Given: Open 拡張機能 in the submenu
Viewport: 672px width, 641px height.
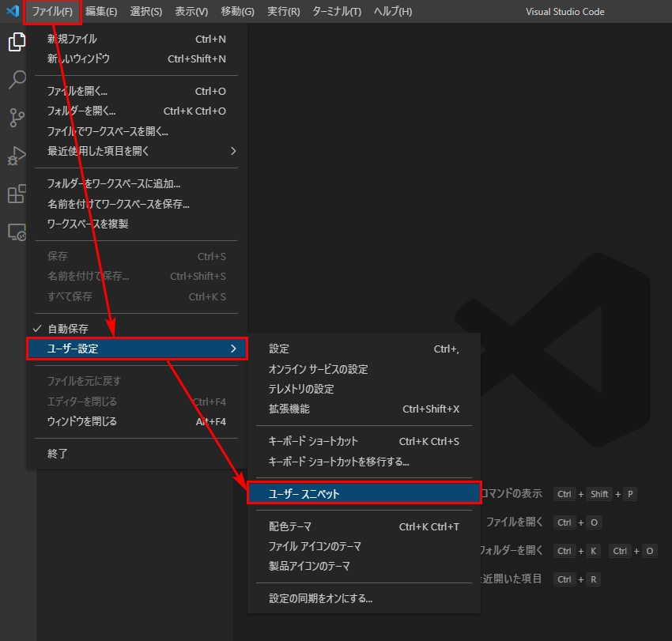Looking at the screenshot, I should [x=364, y=409].
